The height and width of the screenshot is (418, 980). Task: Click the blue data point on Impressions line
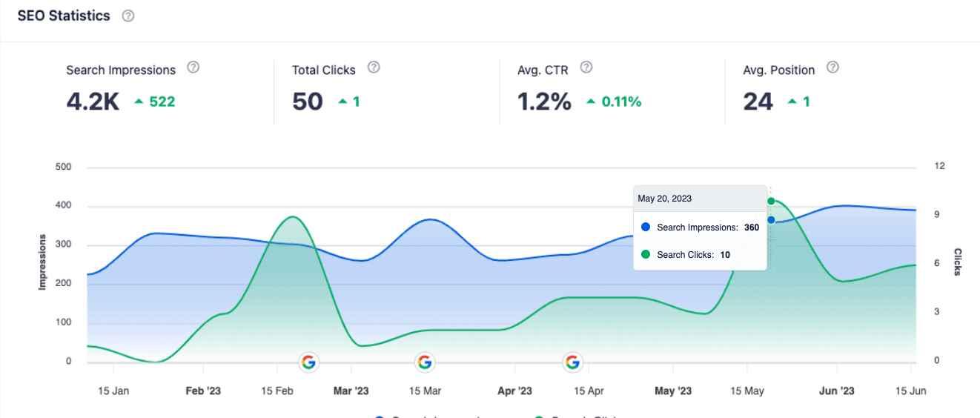(x=771, y=220)
